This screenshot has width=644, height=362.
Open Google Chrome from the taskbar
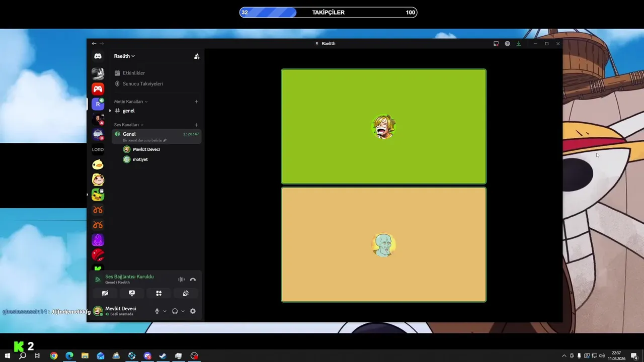point(54,356)
